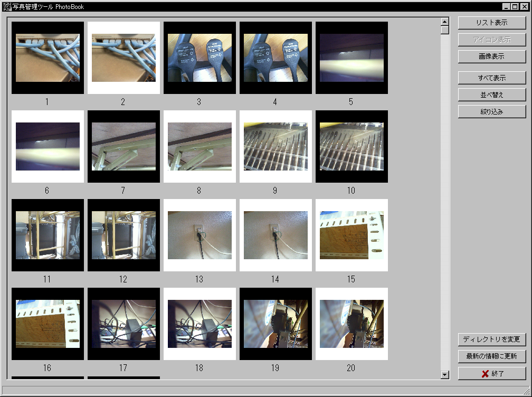Select photo thumbnail number 3

tap(199, 58)
